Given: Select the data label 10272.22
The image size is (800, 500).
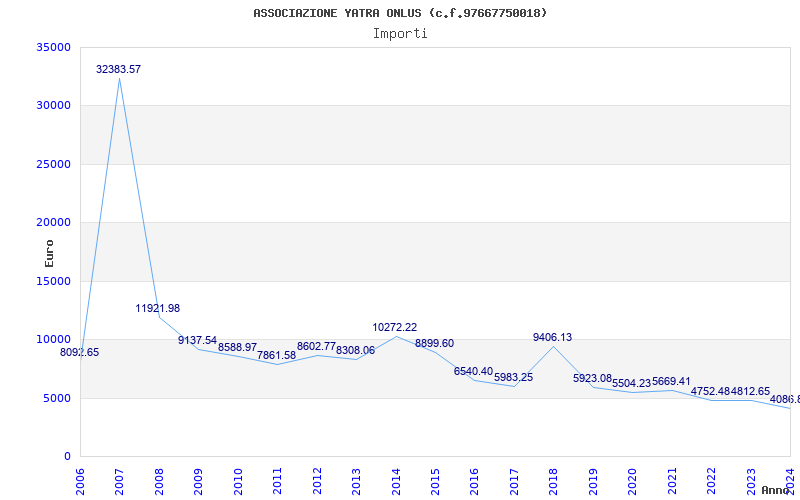Looking at the screenshot, I should click(x=395, y=328).
